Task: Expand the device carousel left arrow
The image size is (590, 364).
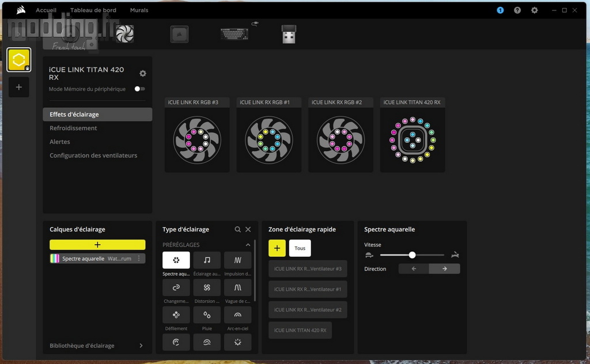Action: 18,34
